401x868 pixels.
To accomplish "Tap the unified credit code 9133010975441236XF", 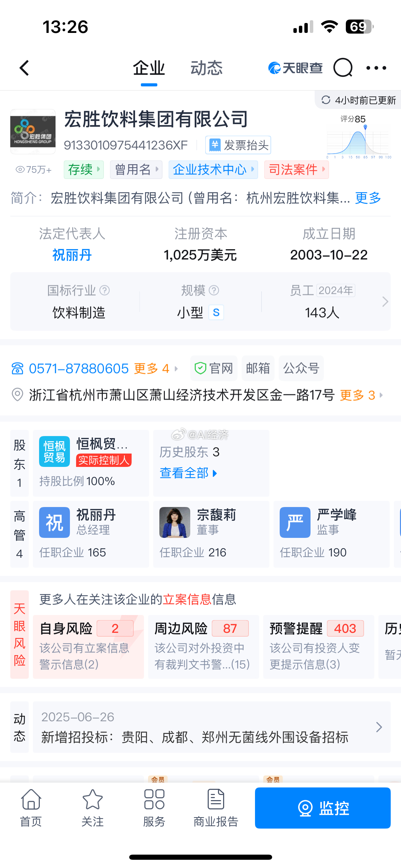I will [x=126, y=145].
